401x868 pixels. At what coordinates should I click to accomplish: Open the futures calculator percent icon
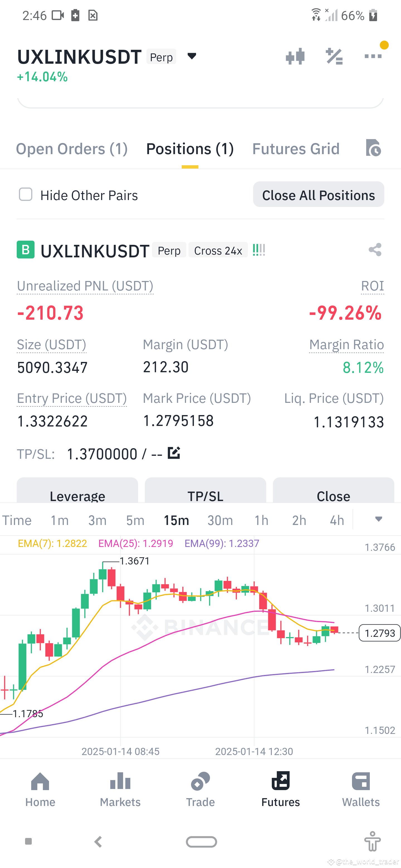(x=334, y=56)
